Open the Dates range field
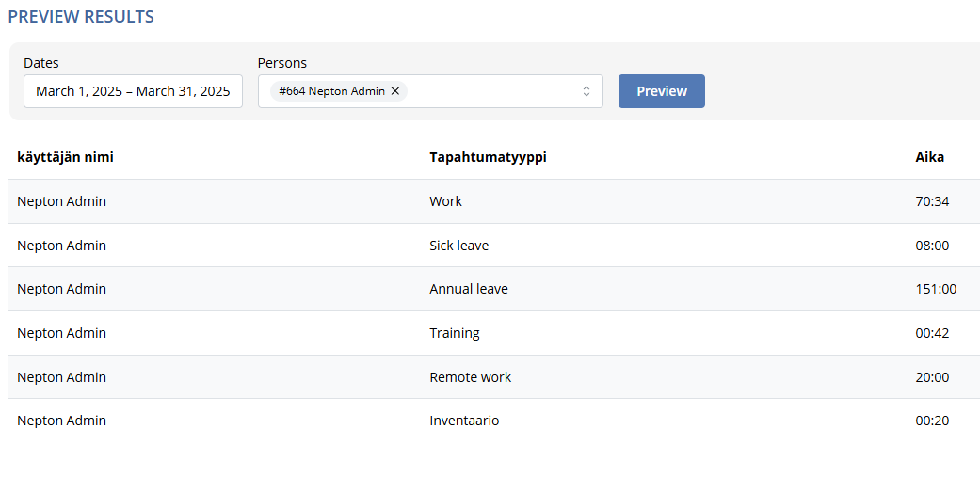This screenshot has width=980, height=477. click(x=133, y=91)
